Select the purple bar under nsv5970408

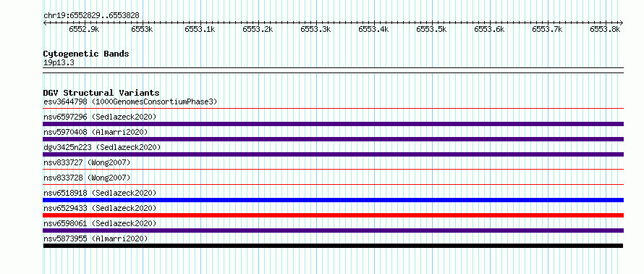point(333,139)
